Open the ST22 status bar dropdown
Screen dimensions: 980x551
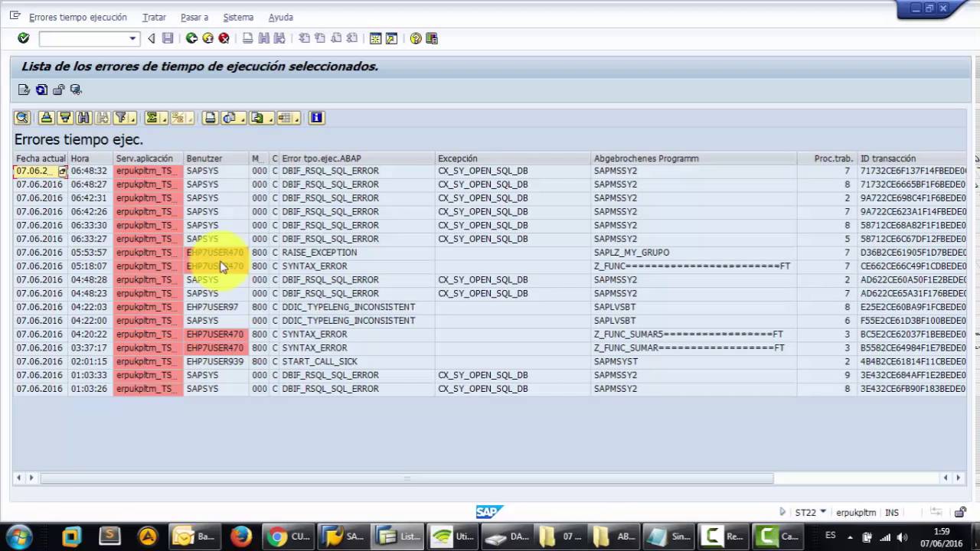tap(823, 512)
